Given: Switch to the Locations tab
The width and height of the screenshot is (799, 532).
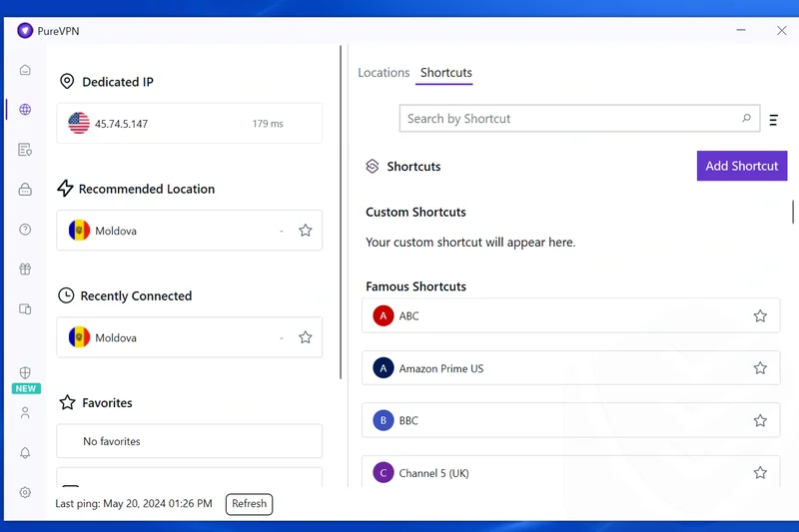Looking at the screenshot, I should [x=384, y=73].
